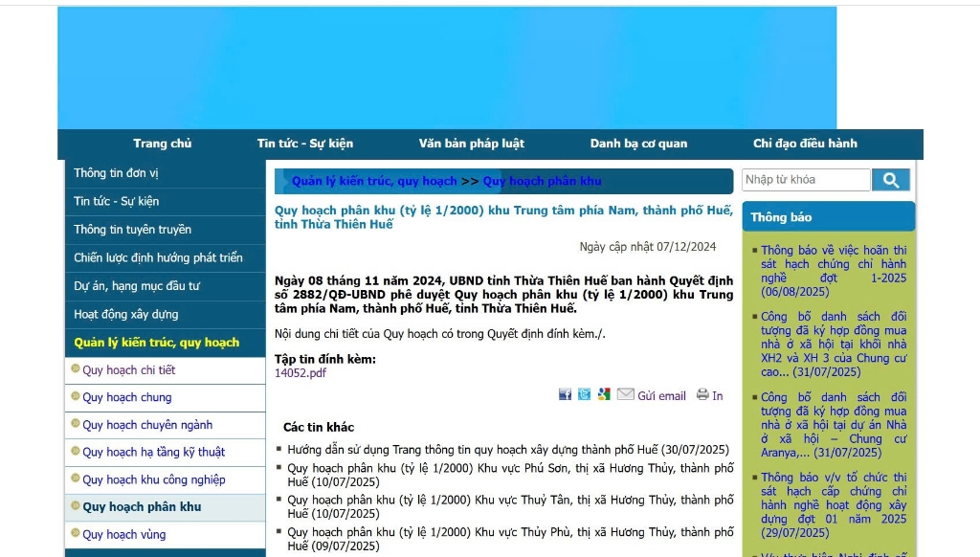The height and width of the screenshot is (557, 980).
Task: Open Hoạt động xây dựng sidebar item
Action: (x=165, y=315)
